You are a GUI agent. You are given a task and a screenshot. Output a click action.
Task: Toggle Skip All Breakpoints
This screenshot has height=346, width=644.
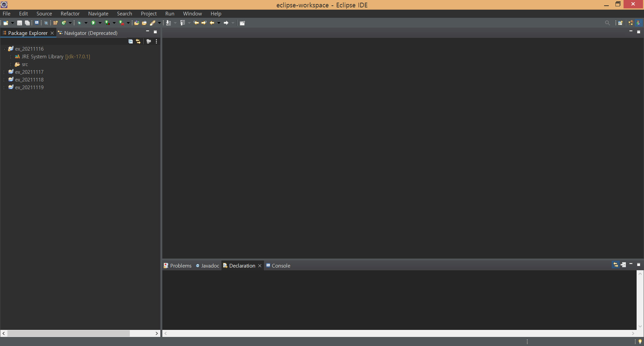(x=46, y=23)
